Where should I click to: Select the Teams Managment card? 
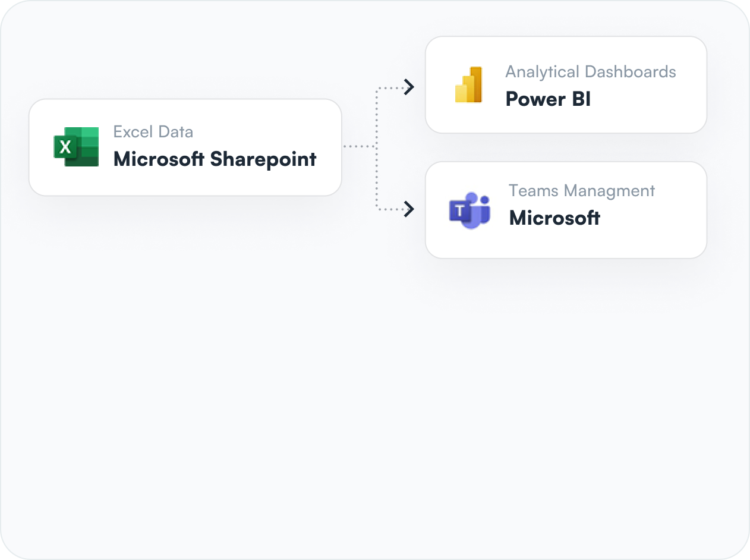pyautogui.click(x=566, y=209)
